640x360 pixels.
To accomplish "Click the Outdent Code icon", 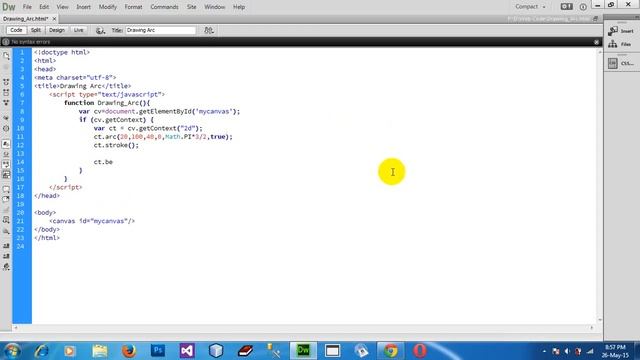I will click(6, 256).
